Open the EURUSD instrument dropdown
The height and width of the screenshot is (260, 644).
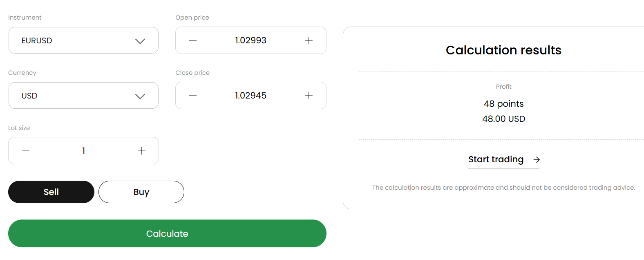point(78,40)
